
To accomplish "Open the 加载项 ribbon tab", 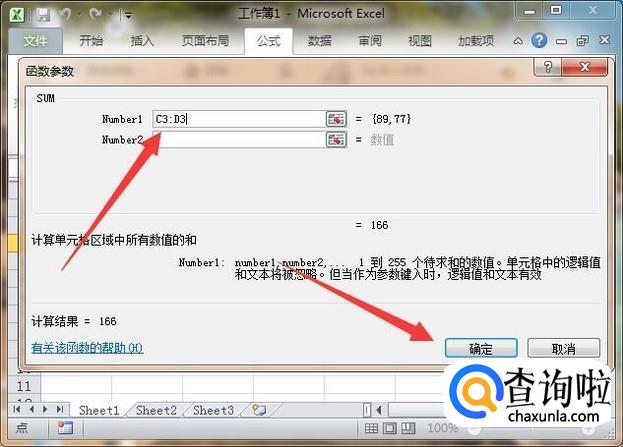I will (476, 41).
